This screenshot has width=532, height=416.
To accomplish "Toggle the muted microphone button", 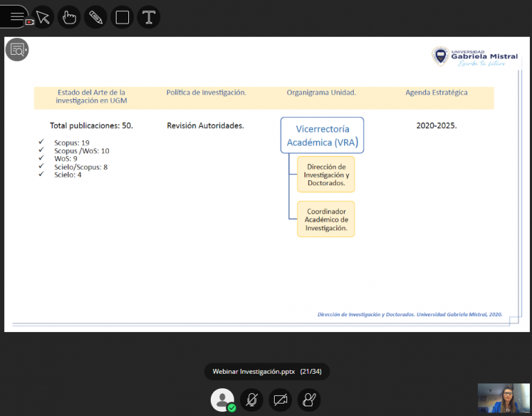I will [x=251, y=400].
